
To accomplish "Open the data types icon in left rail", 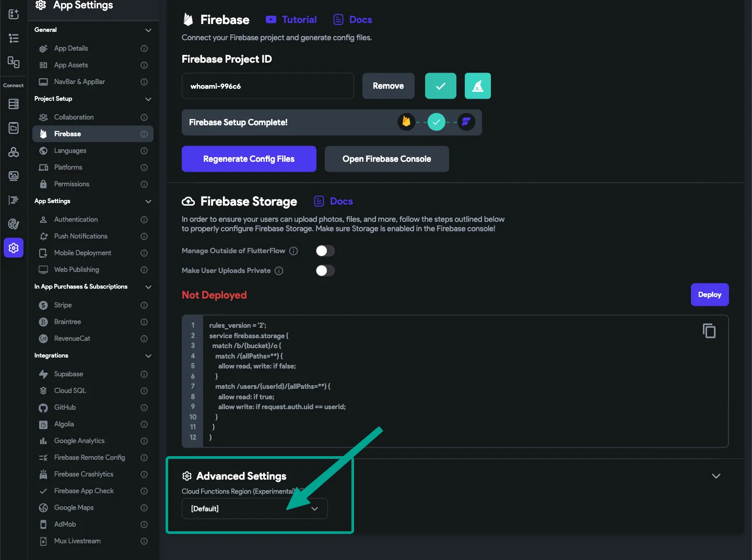I will tap(14, 128).
